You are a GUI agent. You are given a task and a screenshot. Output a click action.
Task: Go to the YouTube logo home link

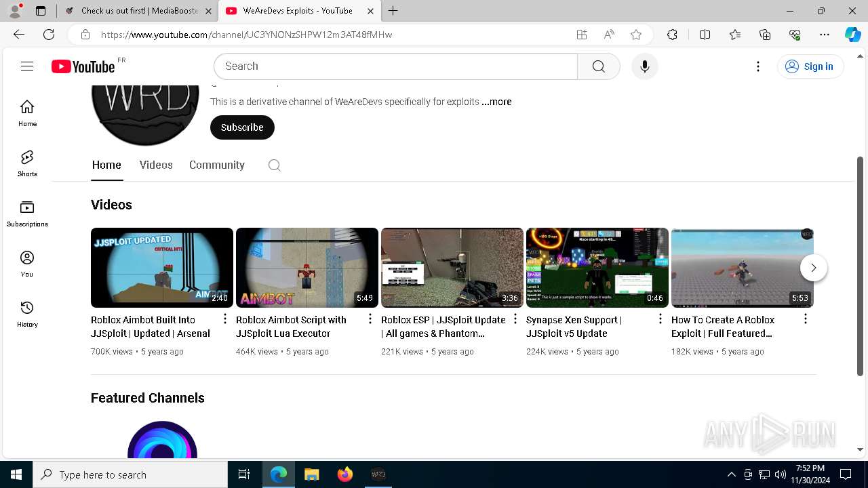tap(83, 66)
